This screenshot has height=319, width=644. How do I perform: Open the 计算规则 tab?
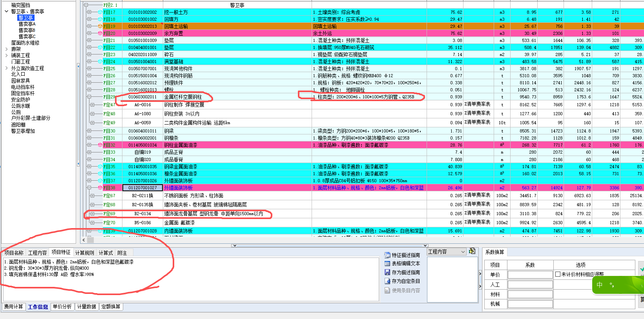tap(84, 253)
